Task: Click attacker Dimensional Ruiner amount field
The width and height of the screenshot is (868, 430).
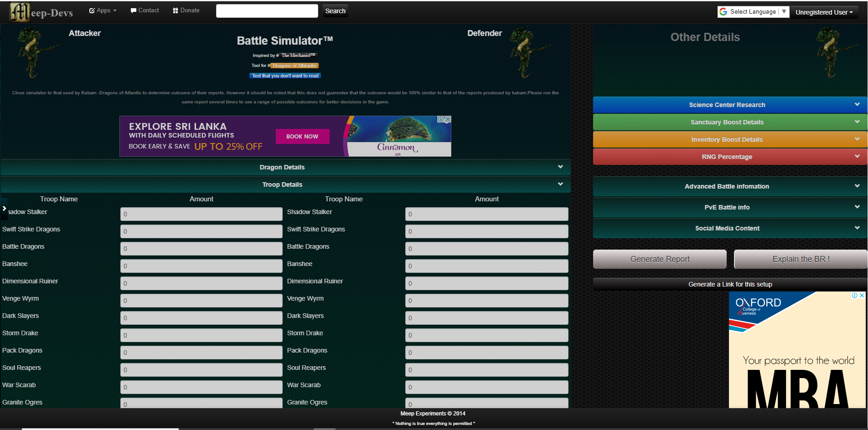Action: (x=201, y=283)
